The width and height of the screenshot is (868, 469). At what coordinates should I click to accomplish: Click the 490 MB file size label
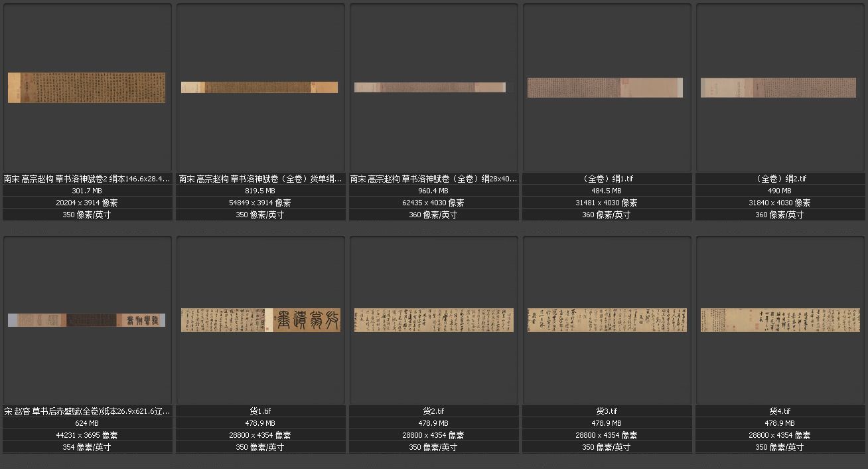(x=780, y=191)
